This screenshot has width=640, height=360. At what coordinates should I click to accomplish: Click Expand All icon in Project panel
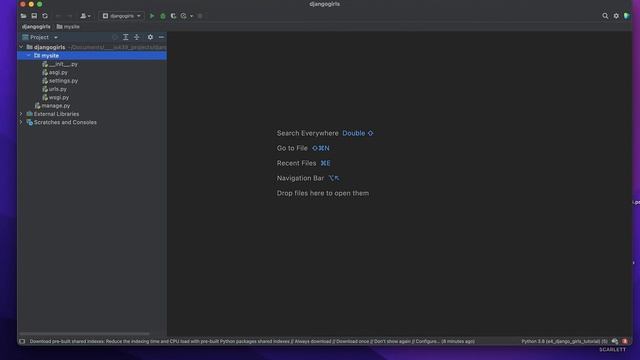[x=126, y=37]
